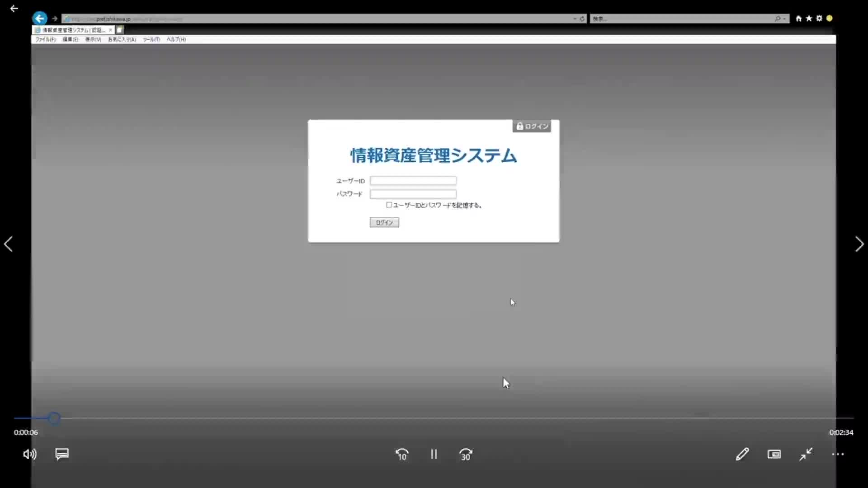Click the smiley feedback icon
Screen dimensions: 868x488
point(830,18)
